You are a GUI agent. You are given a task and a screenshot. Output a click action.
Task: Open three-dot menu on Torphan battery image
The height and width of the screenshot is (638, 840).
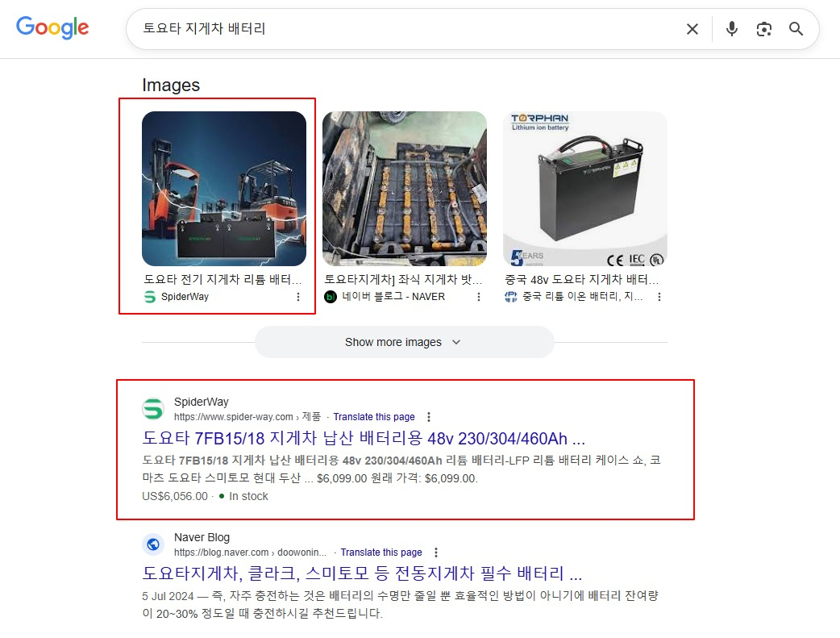659,297
